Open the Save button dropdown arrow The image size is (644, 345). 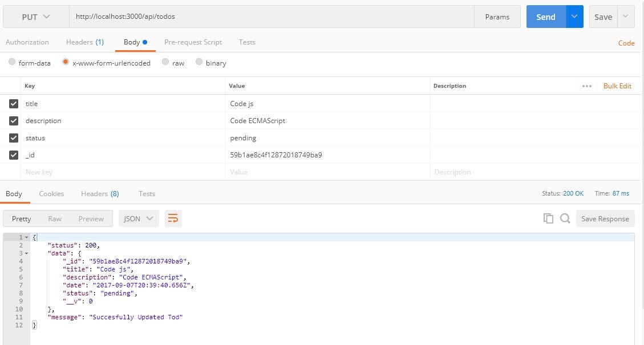625,17
